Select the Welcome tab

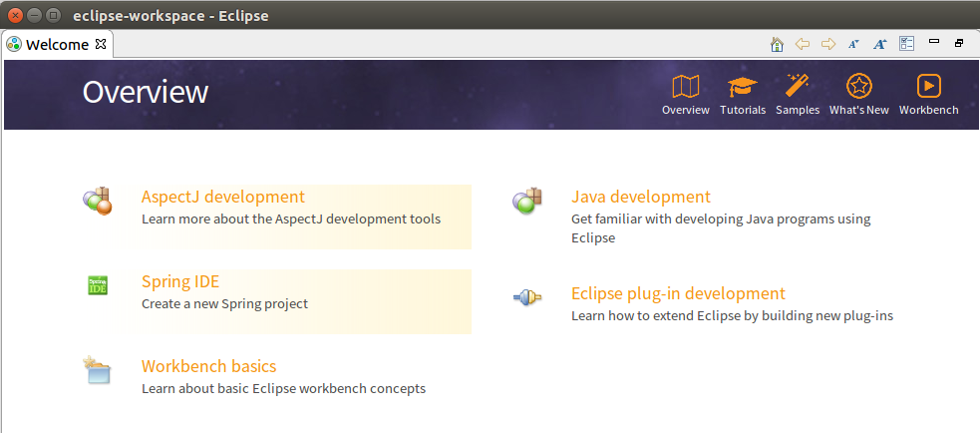(x=56, y=44)
